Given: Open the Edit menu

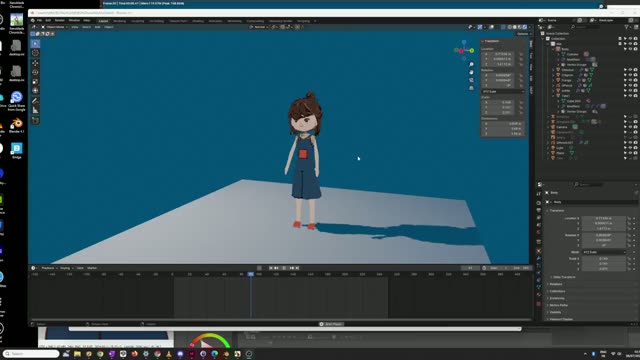Looking at the screenshot, I should pos(48,20).
